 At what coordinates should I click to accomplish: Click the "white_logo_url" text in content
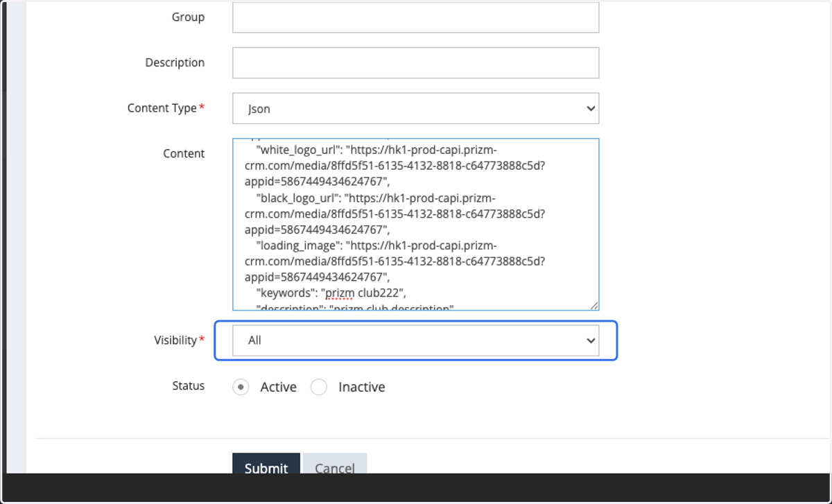tap(298, 149)
